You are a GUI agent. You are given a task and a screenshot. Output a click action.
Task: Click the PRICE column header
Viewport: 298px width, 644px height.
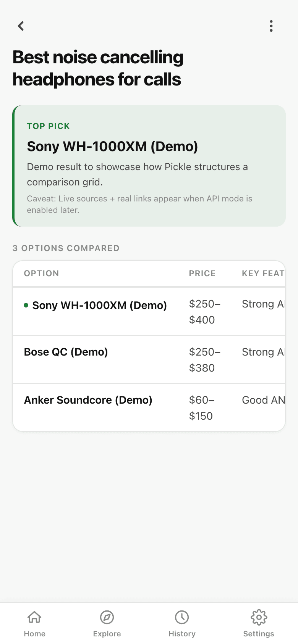pyautogui.click(x=202, y=273)
